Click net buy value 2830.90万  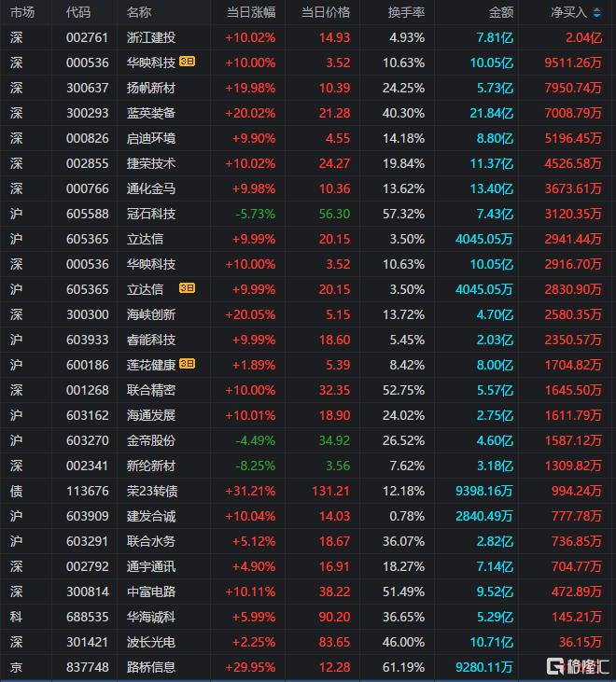coord(573,289)
